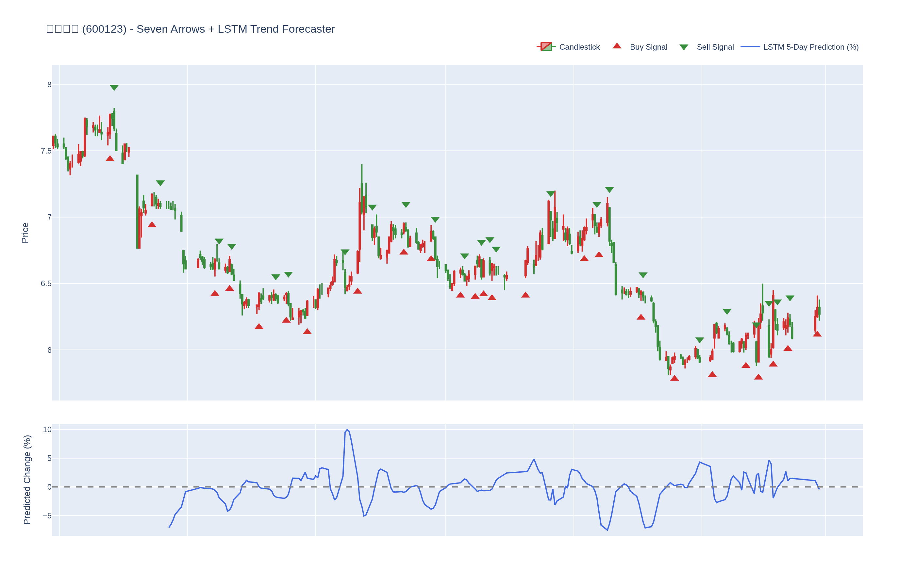
Task: Click the blue line sample in the legend
Action: (750, 47)
